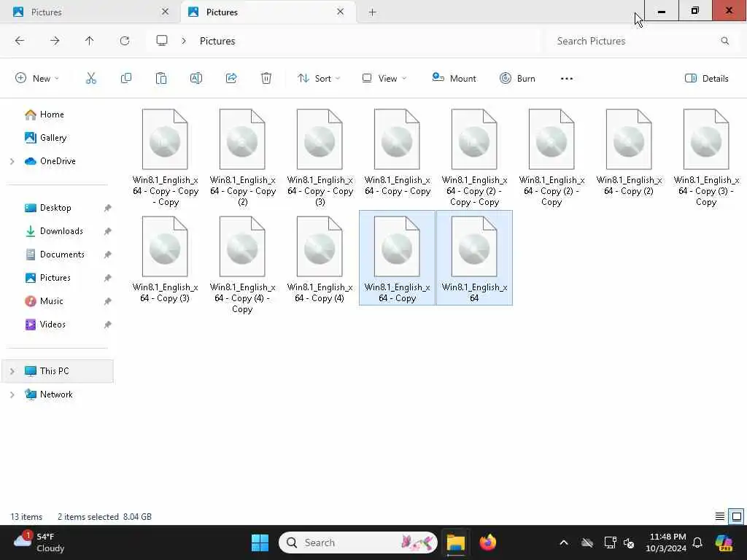Open File Explorer from taskbar
The width and height of the screenshot is (747, 560).
point(455,542)
